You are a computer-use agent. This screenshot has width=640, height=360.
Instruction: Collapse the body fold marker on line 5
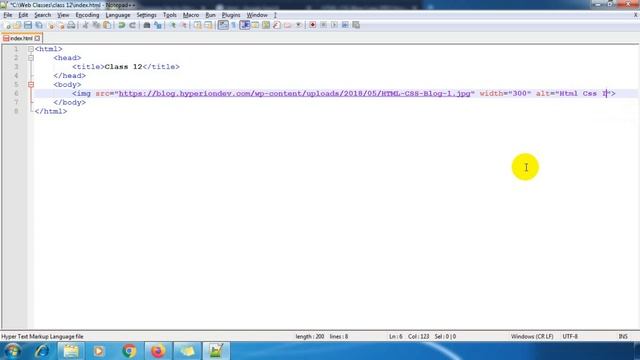31,84
